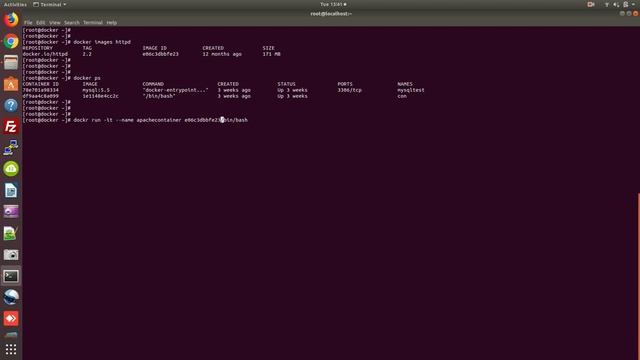
Task: Click the 'STATUS' column header
Action: coord(286,84)
